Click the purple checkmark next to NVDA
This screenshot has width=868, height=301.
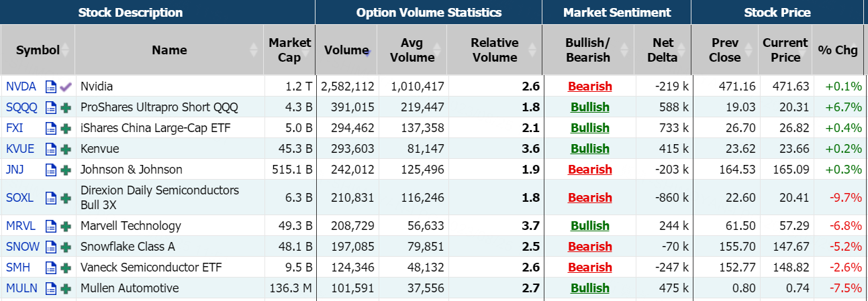tap(66, 86)
